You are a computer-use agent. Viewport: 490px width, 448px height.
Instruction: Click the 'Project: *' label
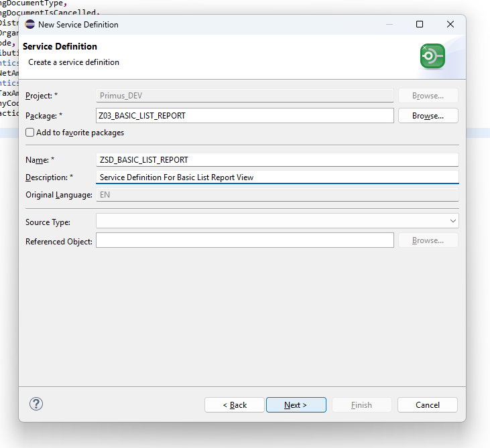tap(42, 96)
